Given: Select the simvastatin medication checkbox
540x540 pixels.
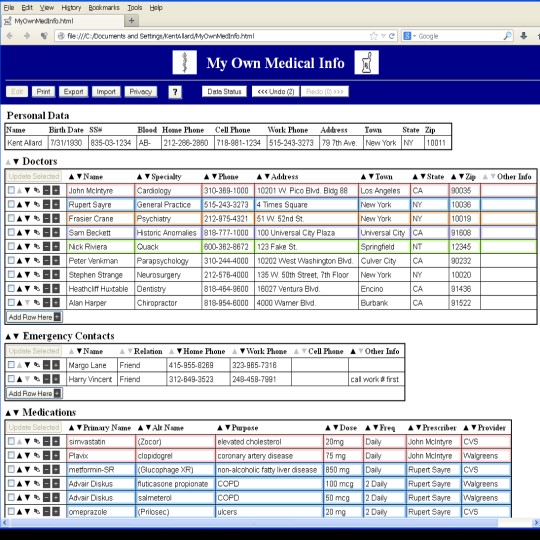Looking at the screenshot, I should pos(11,441).
